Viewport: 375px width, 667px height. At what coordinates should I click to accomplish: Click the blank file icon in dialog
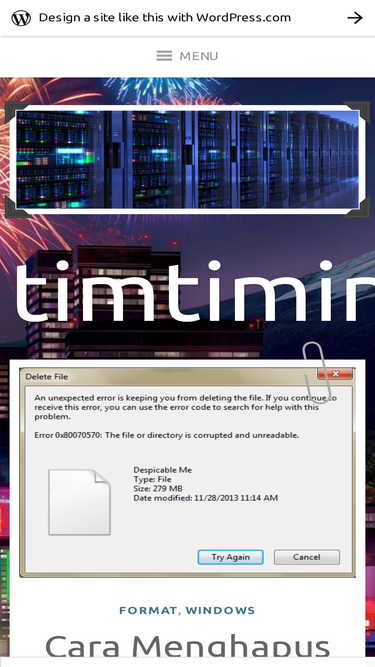tap(80, 502)
